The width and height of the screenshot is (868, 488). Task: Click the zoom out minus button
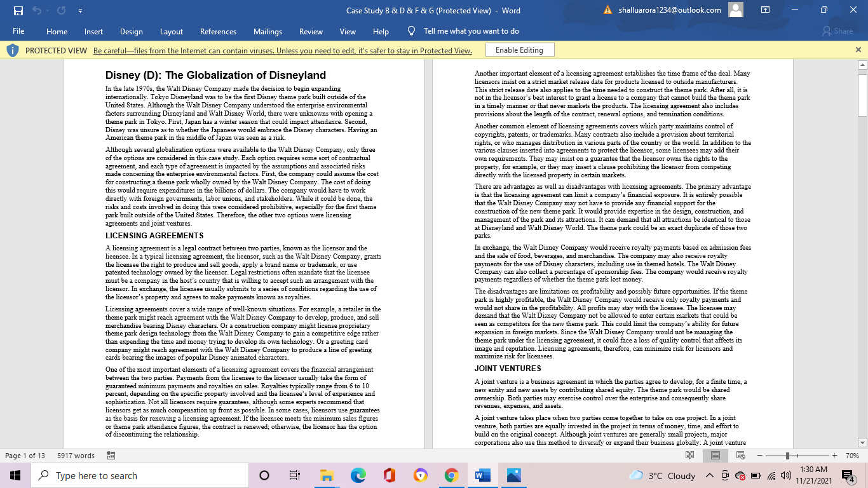click(760, 456)
